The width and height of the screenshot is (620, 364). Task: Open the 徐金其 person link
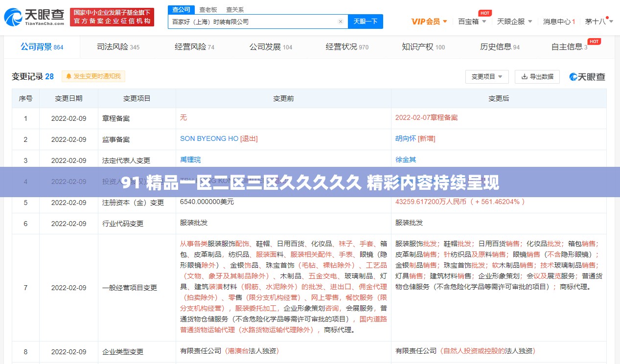pyautogui.click(x=406, y=159)
